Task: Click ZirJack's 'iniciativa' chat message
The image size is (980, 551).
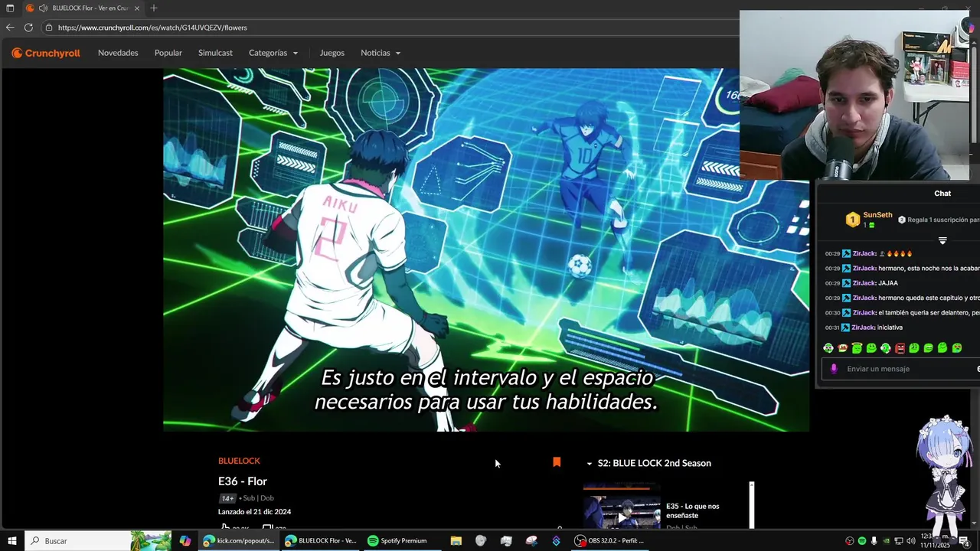Action: 890,328
